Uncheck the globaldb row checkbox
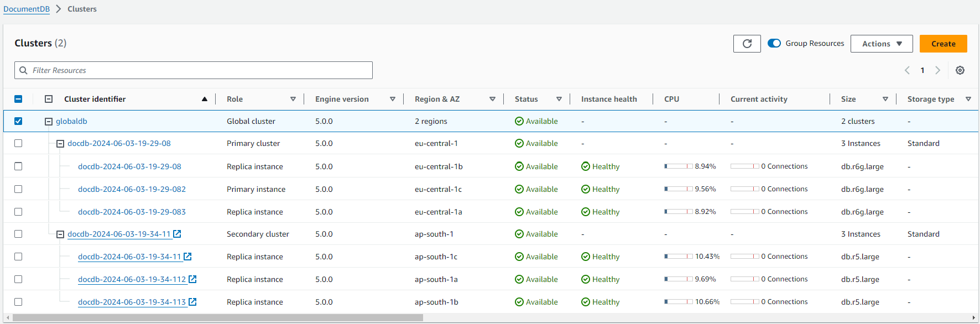This screenshot has height=324, width=980. click(18, 121)
